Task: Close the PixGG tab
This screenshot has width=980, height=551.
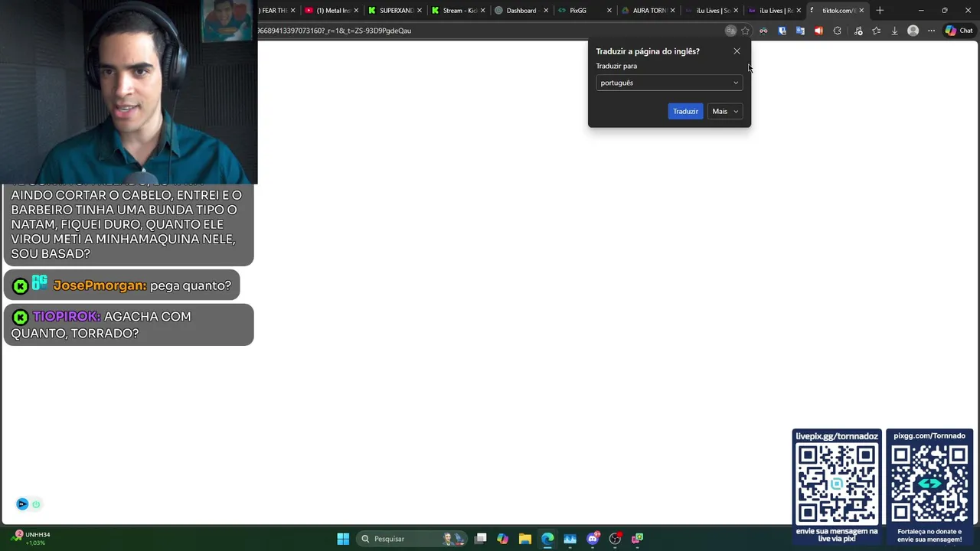Action: (609, 11)
